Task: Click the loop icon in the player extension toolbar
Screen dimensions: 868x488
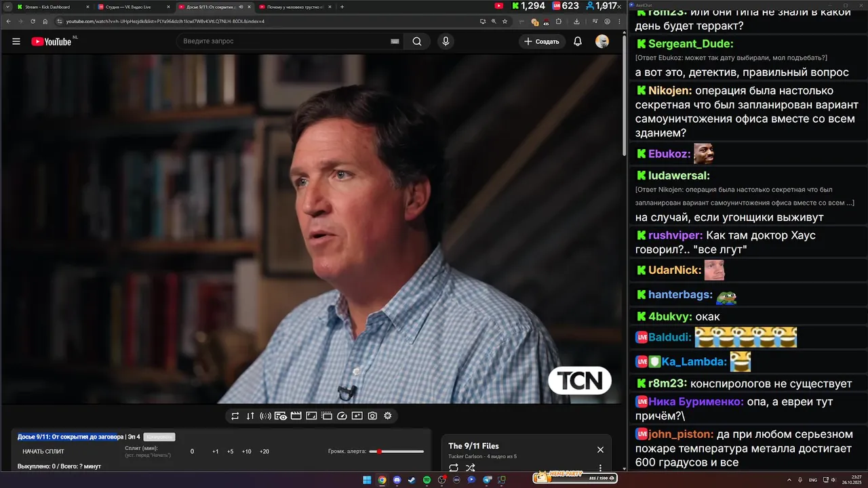Action: pos(235,416)
